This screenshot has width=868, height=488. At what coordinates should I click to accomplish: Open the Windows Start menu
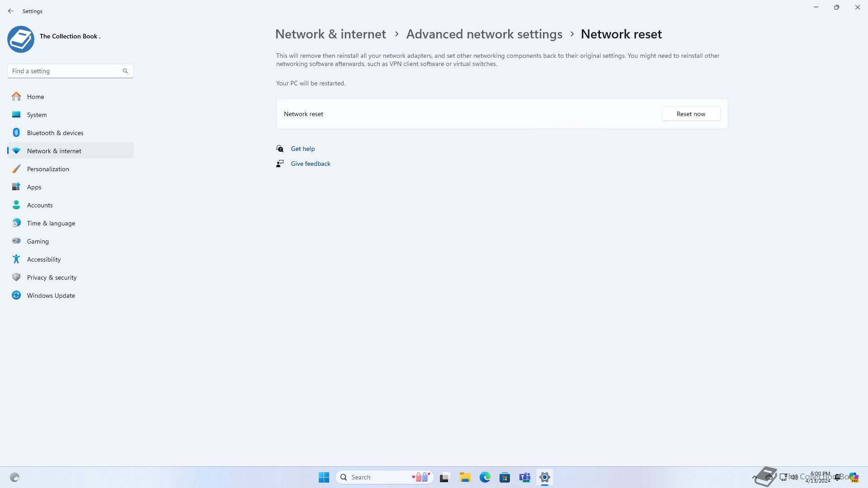click(324, 477)
